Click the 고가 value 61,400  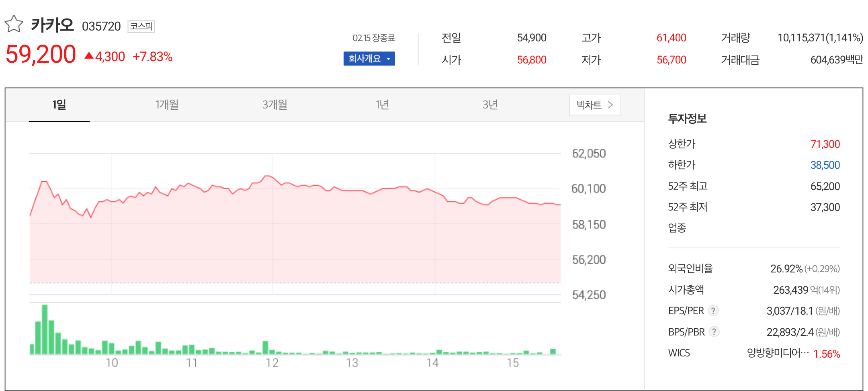pyautogui.click(x=671, y=38)
